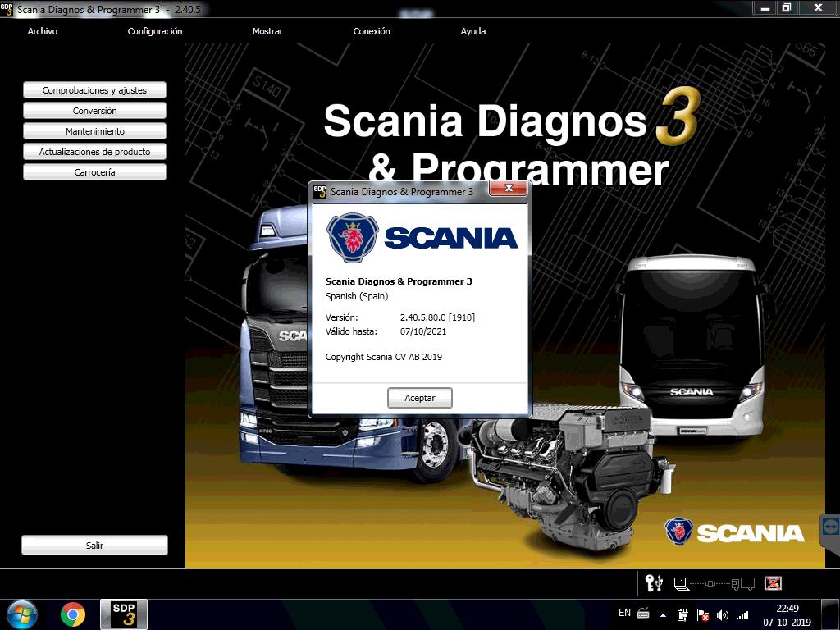
Task: Click the SDP3 icon in the main title bar
Action: click(7, 9)
